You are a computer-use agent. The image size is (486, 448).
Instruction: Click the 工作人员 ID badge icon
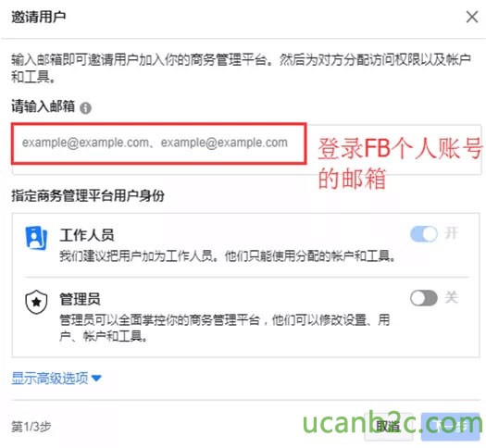(36, 238)
